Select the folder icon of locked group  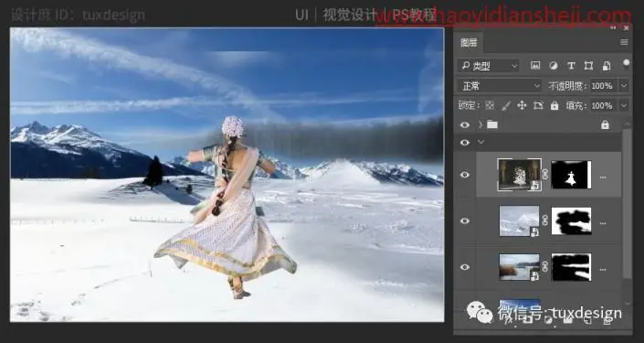(x=492, y=124)
